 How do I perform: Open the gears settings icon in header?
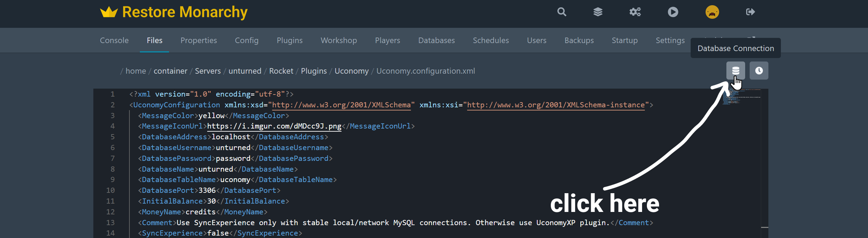pyautogui.click(x=635, y=12)
